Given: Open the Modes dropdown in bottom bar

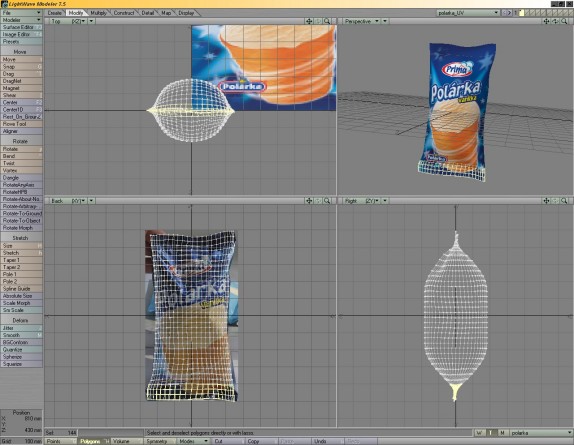Looking at the screenshot, I should pyautogui.click(x=194, y=441).
